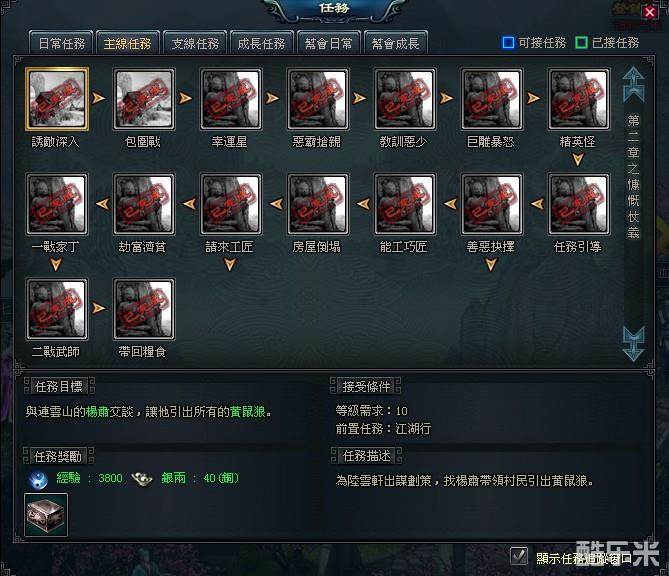The width and height of the screenshot is (669, 576).
Task: Switch to the 日常任務 tab
Action: click(61, 43)
